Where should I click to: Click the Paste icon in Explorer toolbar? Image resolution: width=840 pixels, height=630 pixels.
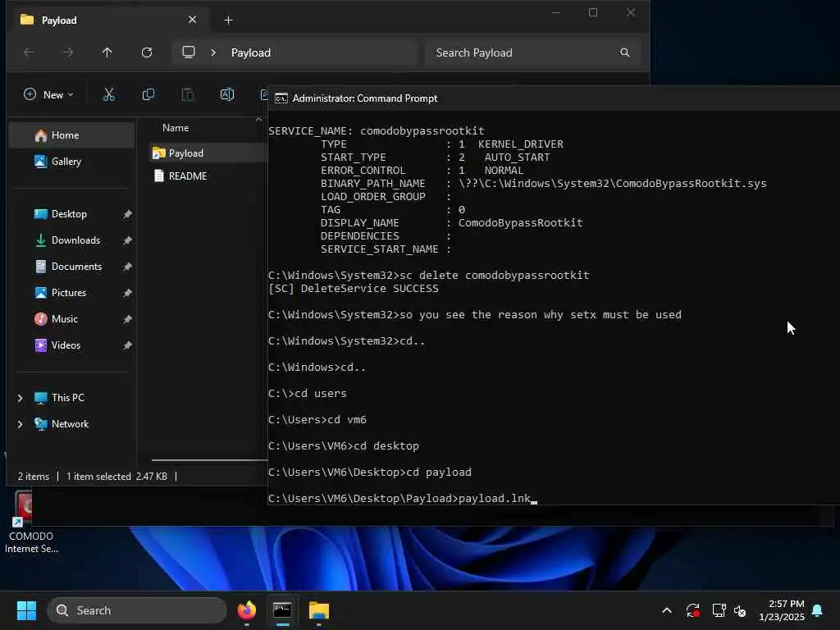[x=188, y=95]
